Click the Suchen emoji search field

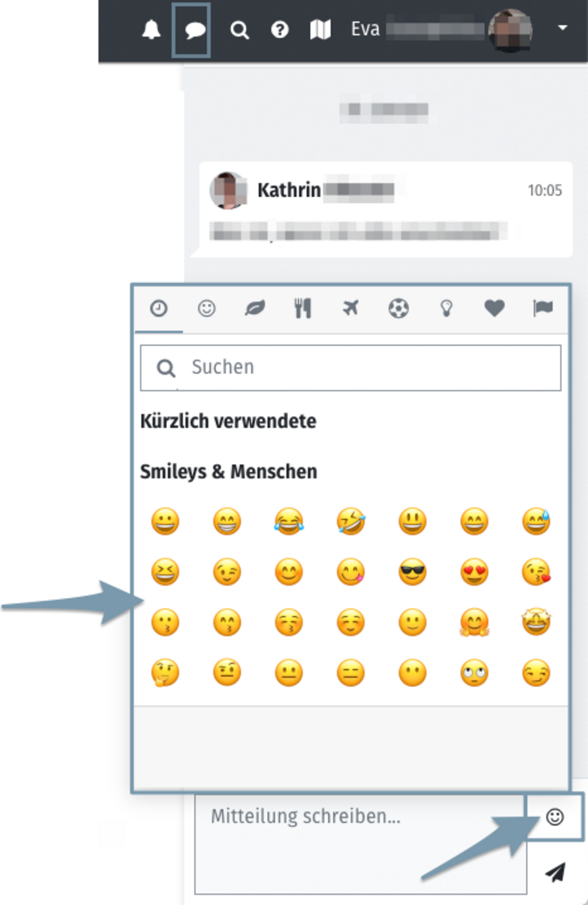351,368
